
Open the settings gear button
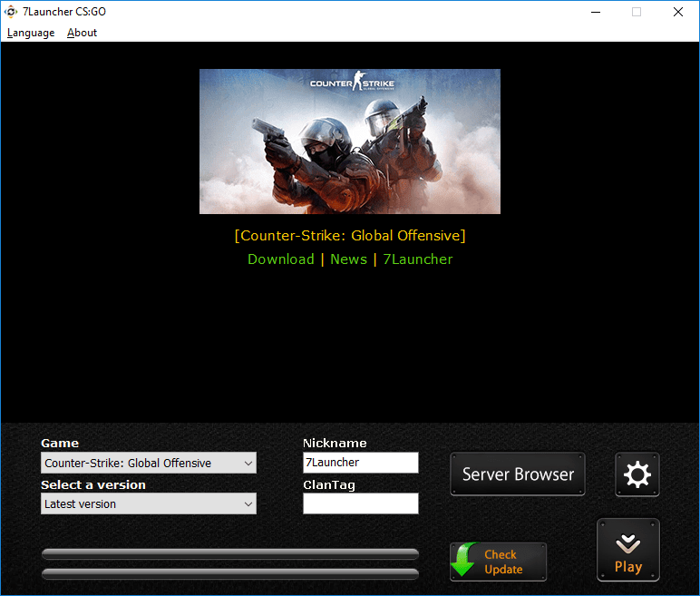pos(637,474)
